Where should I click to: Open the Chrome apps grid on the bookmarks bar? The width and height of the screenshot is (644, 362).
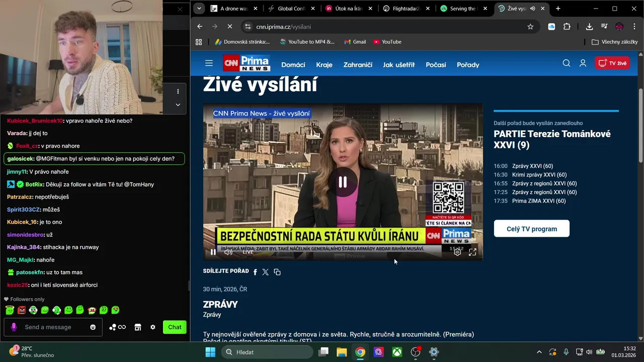coord(199,42)
